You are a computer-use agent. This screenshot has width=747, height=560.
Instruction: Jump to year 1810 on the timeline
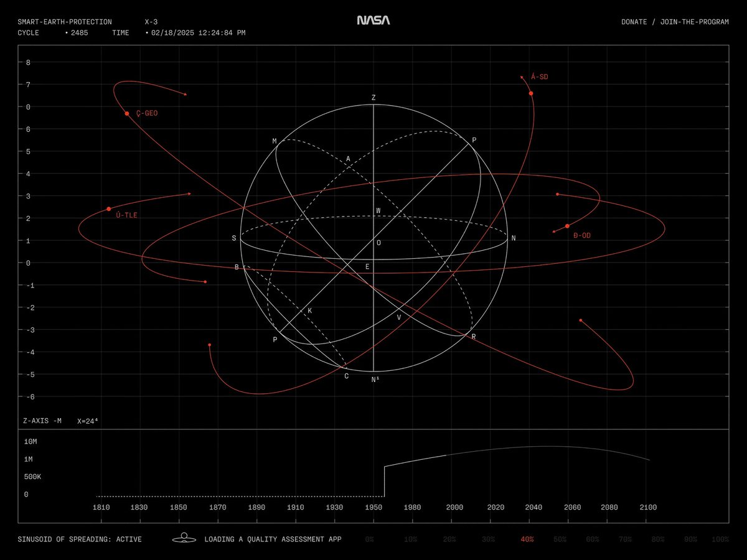(101, 507)
